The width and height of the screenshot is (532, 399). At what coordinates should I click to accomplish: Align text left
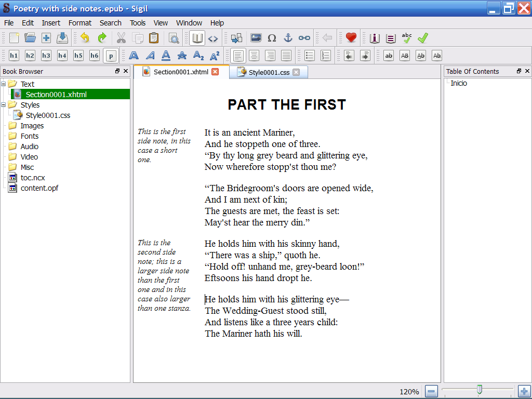coord(238,56)
